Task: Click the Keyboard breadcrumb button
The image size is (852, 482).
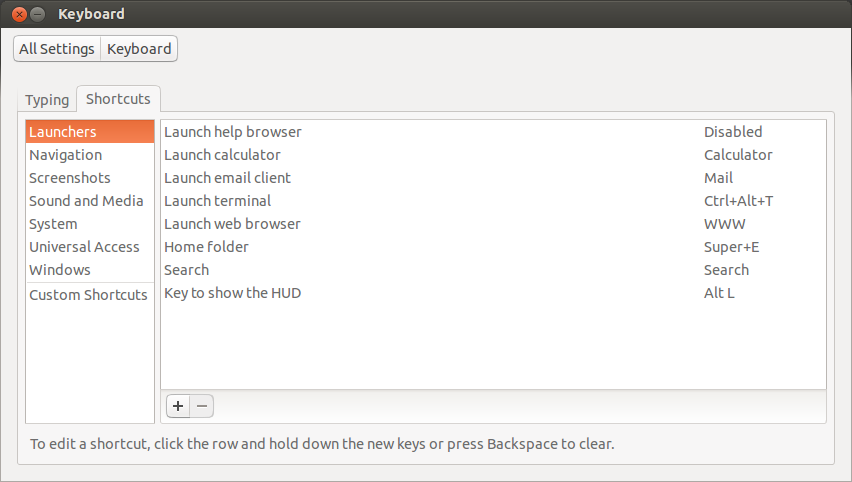Action: coord(139,49)
